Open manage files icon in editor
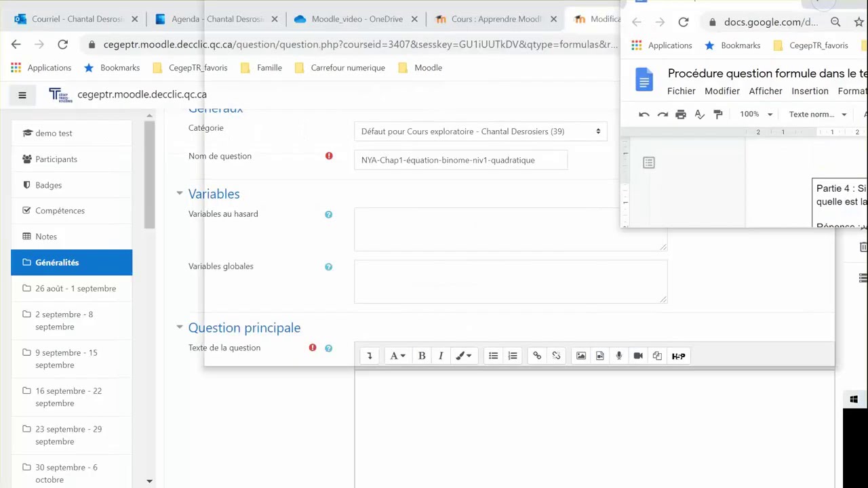Viewport: 868px width, 488px height. click(657, 356)
